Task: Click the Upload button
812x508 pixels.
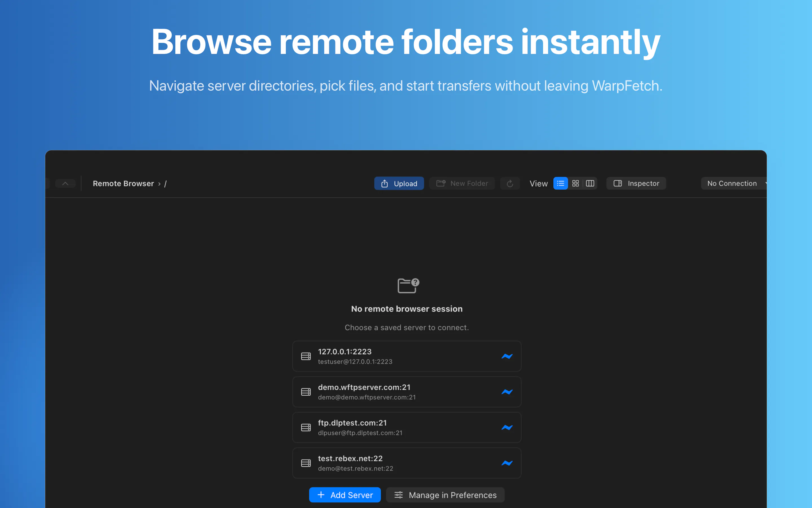Action: (x=399, y=183)
